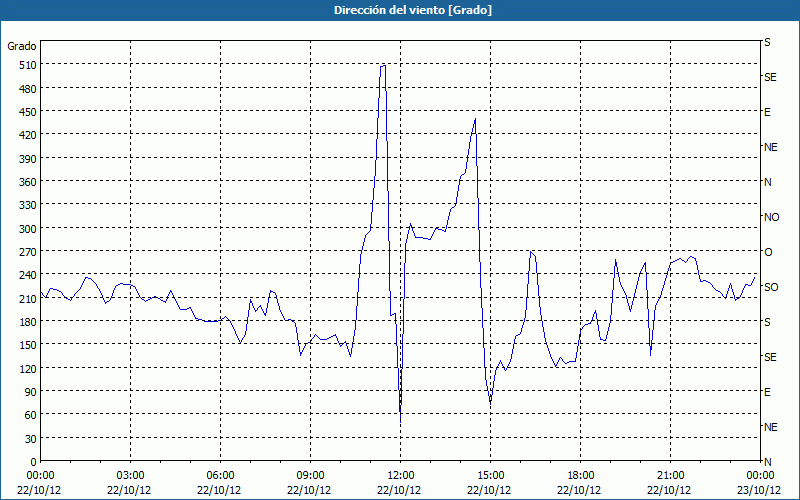Click the 12:00 time axis label
Image resolution: width=800 pixels, height=500 pixels.
pyautogui.click(x=399, y=476)
